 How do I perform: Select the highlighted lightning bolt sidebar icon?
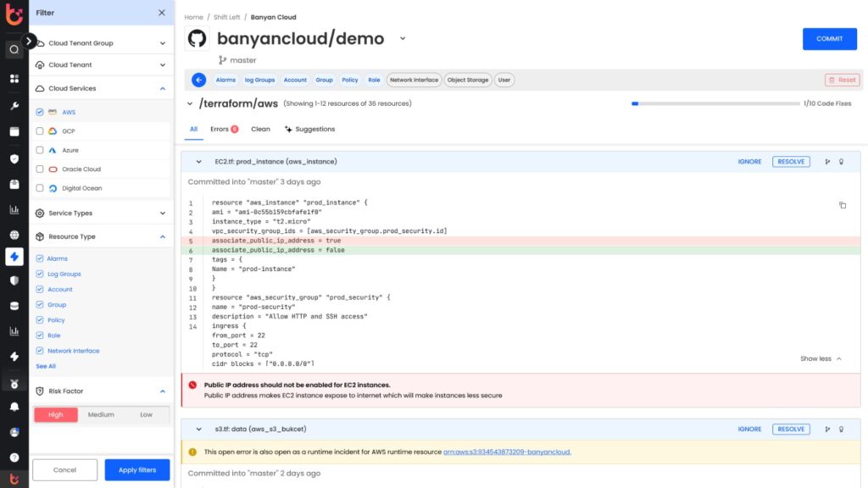pos(14,257)
